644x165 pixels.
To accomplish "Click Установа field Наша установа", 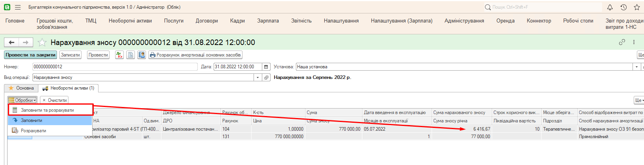I will [464, 67].
